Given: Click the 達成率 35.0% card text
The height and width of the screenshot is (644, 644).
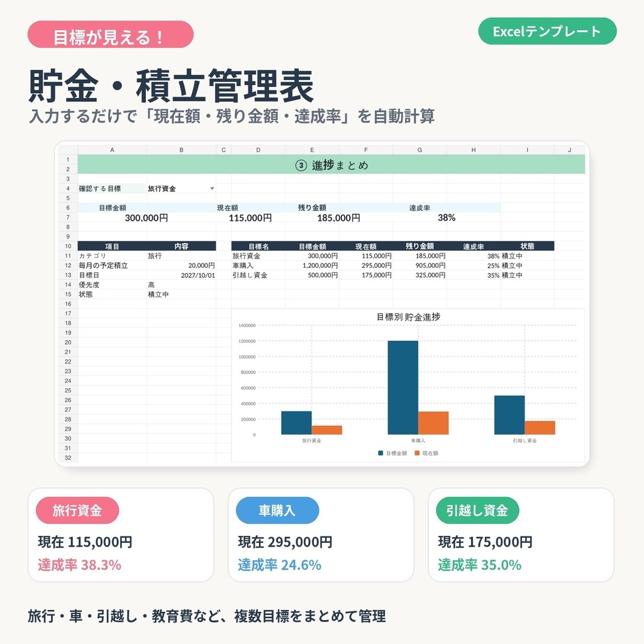Looking at the screenshot, I should (480, 565).
